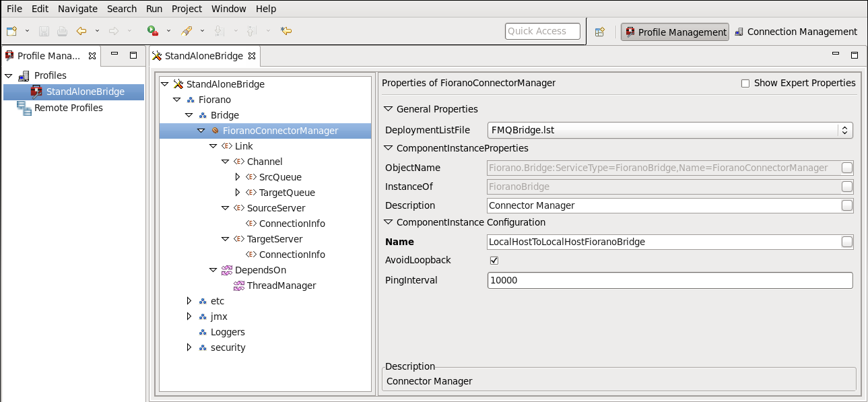Close the Profile Management view tab
The width and height of the screenshot is (868, 402).
[x=92, y=56]
